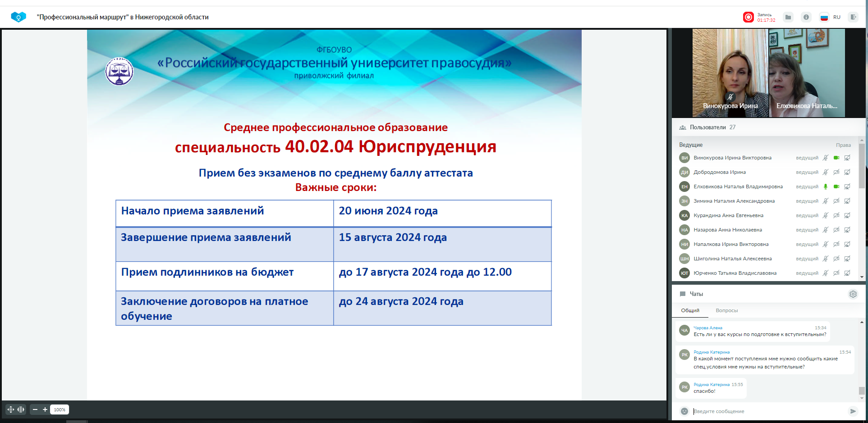
Task: Zoom in the slide with plus button
Action: pos(45,409)
